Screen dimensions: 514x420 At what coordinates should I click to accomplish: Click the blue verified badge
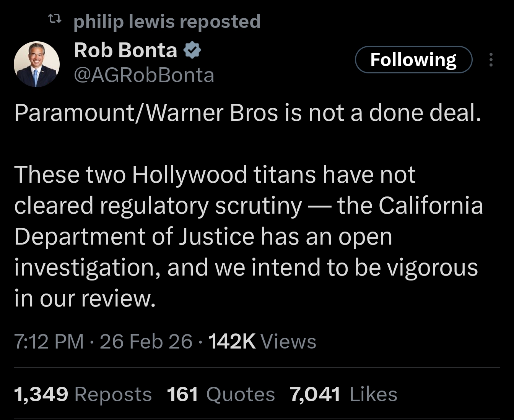193,51
